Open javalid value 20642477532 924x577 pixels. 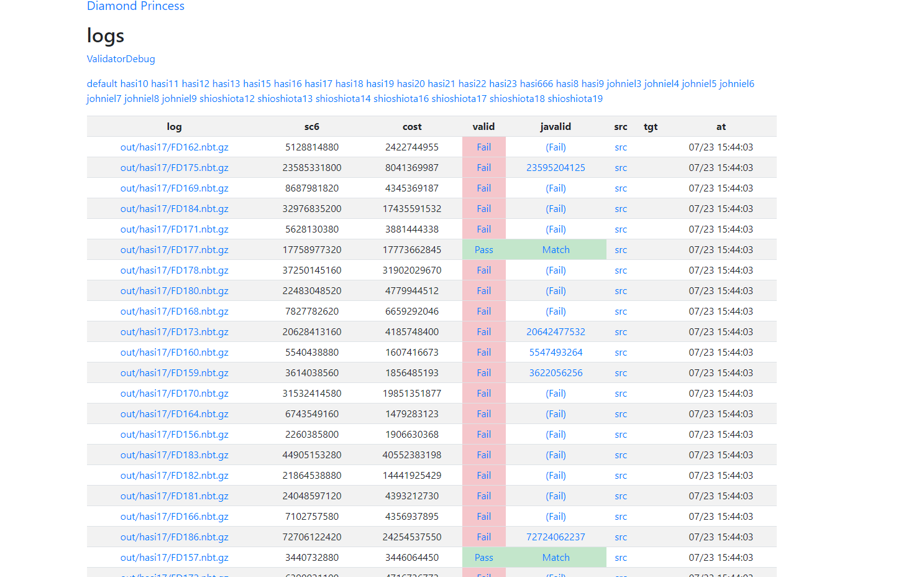click(x=556, y=332)
